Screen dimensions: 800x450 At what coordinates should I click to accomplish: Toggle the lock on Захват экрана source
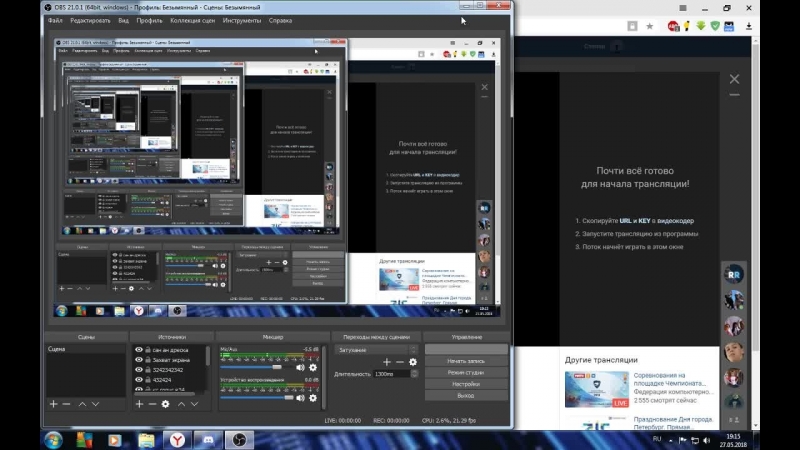coord(148,360)
